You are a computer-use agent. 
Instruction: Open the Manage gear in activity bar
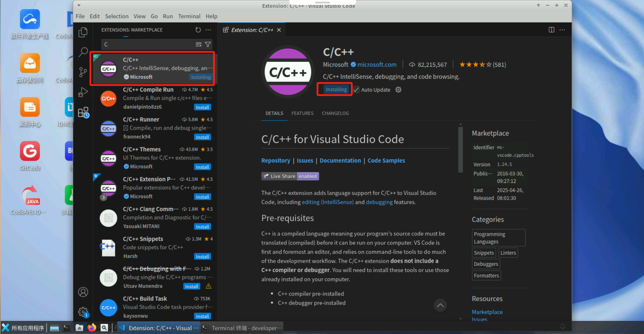(x=83, y=312)
